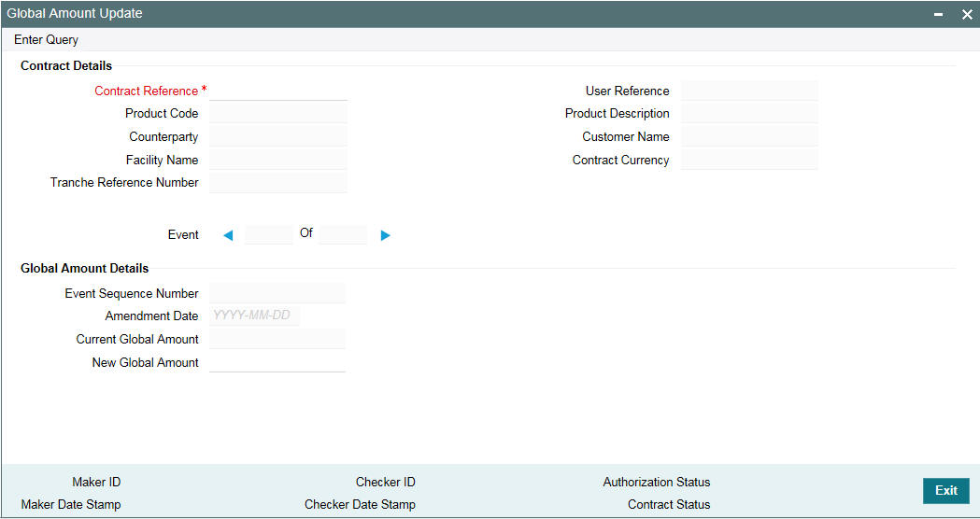Select the Product Code field
Viewport: 980px width, 519px height.
(278, 114)
